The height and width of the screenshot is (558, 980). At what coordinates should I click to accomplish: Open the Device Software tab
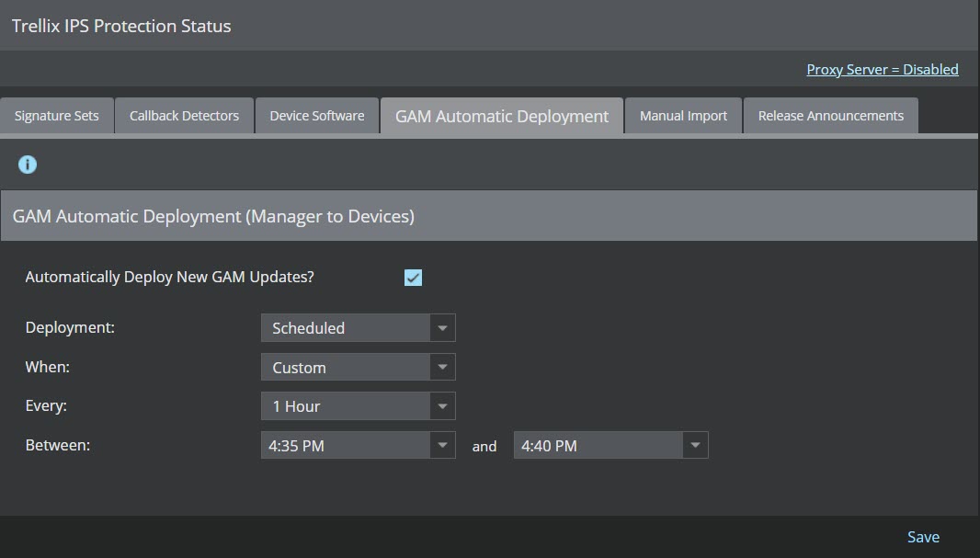[x=317, y=116]
